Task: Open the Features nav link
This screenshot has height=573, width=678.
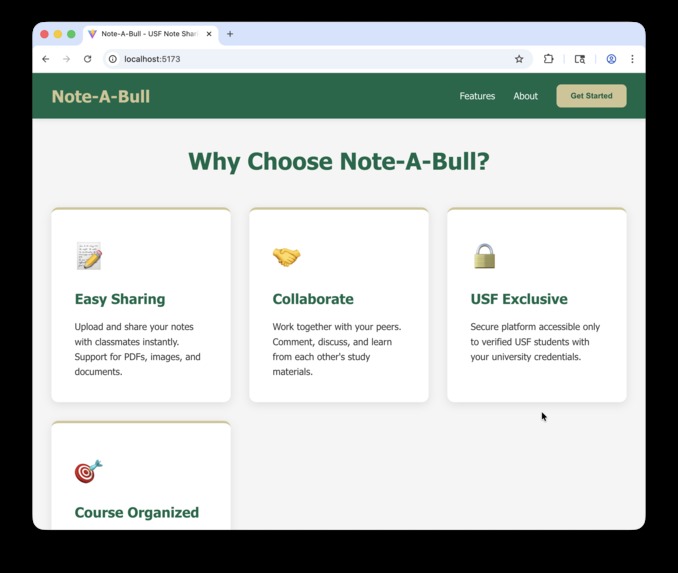Action: pos(477,96)
